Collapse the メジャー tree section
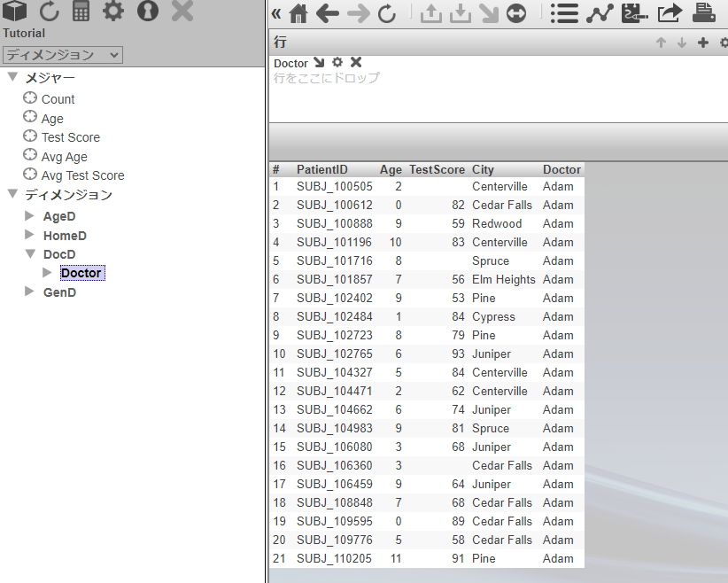Viewport: 728px width, 583px height. pos(13,77)
